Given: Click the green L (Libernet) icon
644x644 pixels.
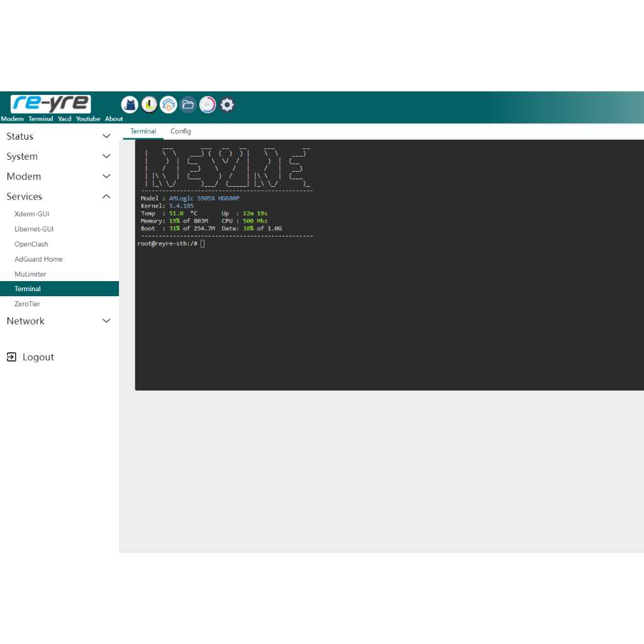Looking at the screenshot, I should point(149,105).
